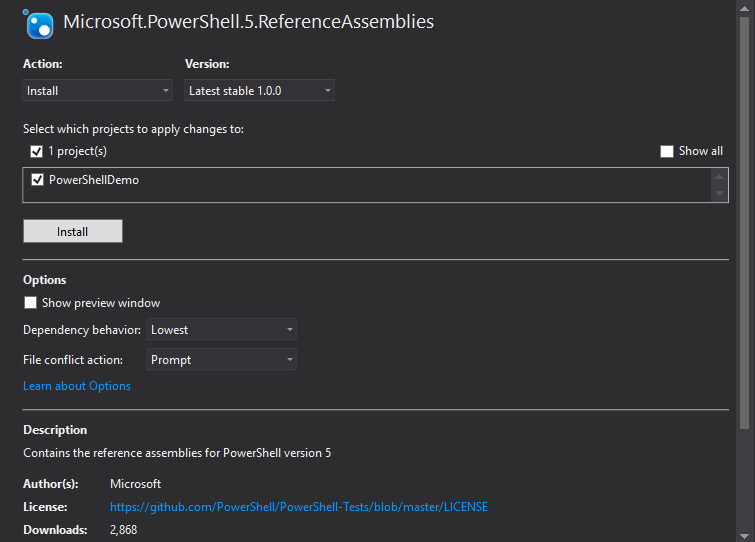Image resolution: width=755 pixels, height=542 pixels.
Task: Open the Version dropdown showing Latest stable 1.0.0
Action: [259, 90]
